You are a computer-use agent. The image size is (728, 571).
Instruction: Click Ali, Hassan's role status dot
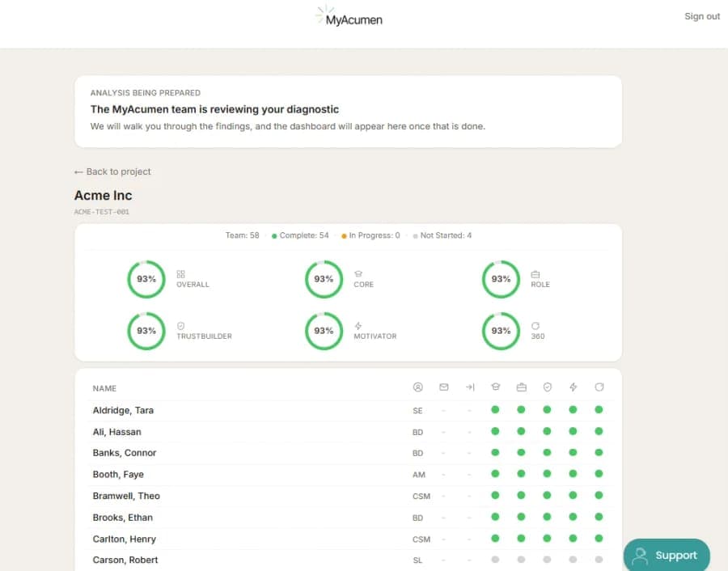coord(522,431)
